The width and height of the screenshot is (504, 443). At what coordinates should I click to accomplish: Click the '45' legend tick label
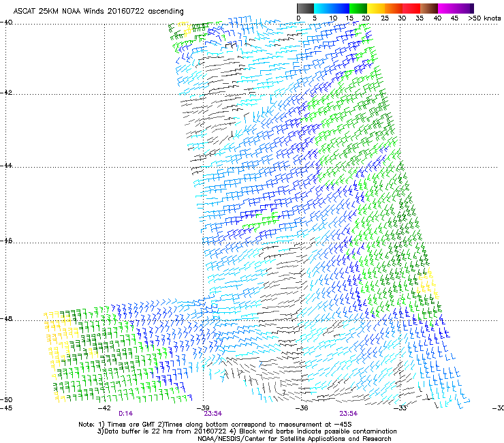(454, 18)
